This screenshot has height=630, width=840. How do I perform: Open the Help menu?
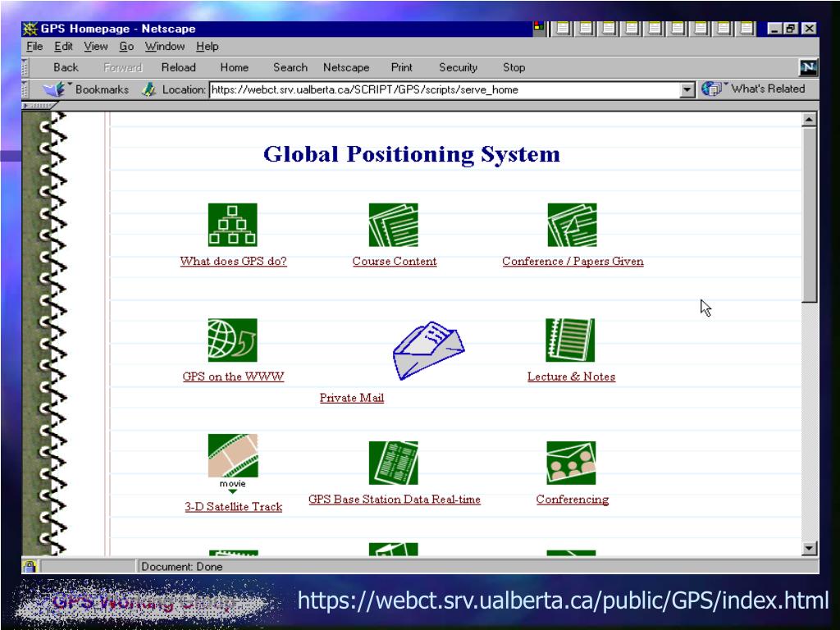pyautogui.click(x=208, y=47)
